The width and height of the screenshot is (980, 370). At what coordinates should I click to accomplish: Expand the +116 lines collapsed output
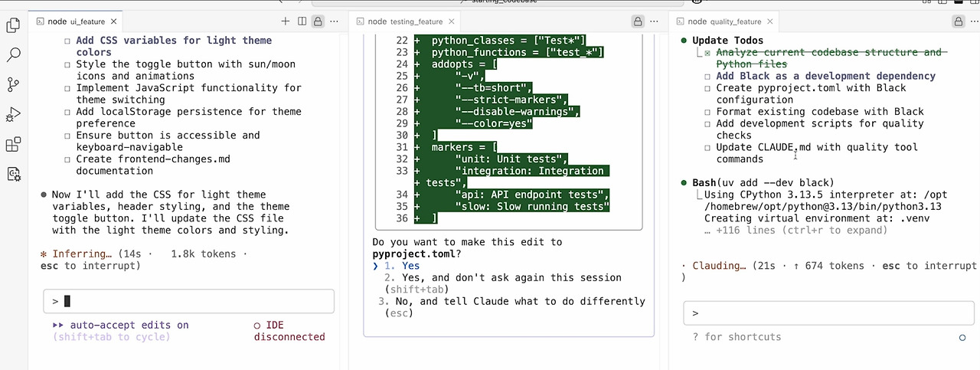796,231
